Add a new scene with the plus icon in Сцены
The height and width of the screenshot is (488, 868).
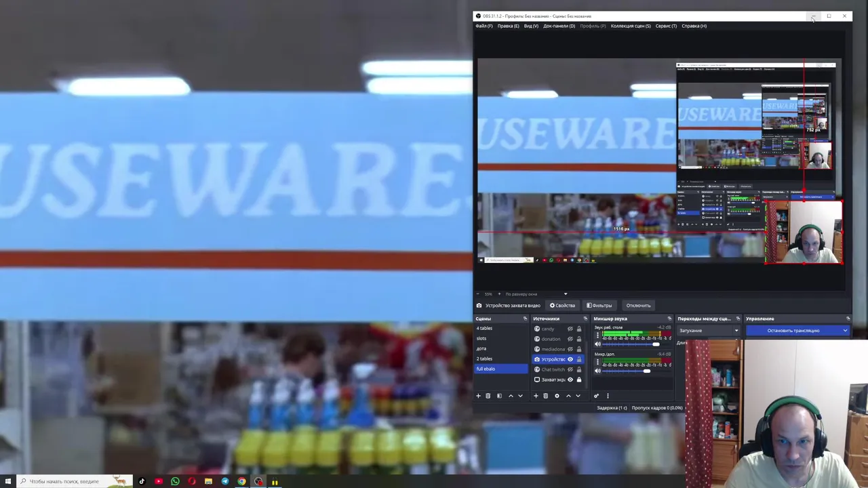point(478,396)
